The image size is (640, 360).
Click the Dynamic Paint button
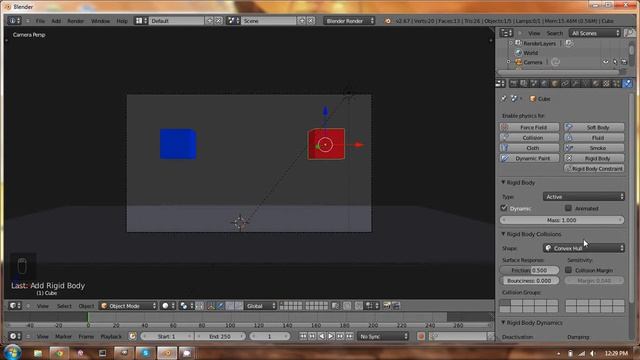coord(529,158)
